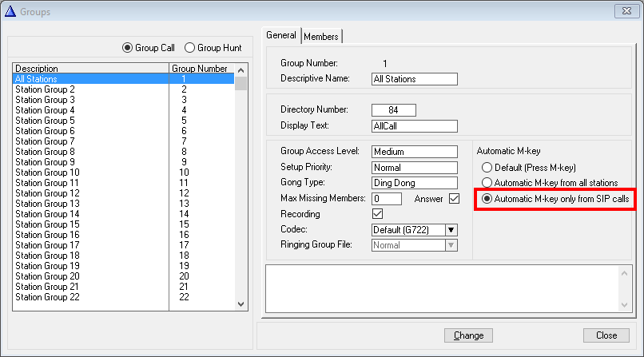Select the Group Call radio button
Screen dimensions: 644x357
tap(128, 48)
